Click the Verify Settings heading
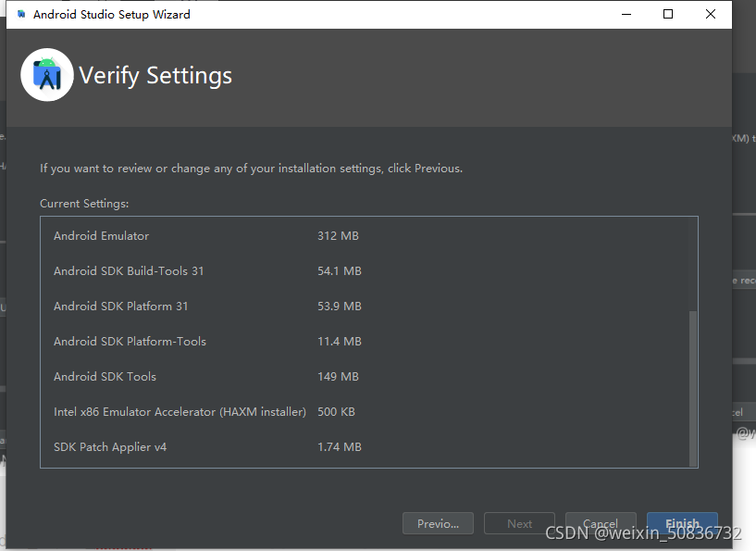Image resolution: width=756 pixels, height=551 pixels. point(155,76)
